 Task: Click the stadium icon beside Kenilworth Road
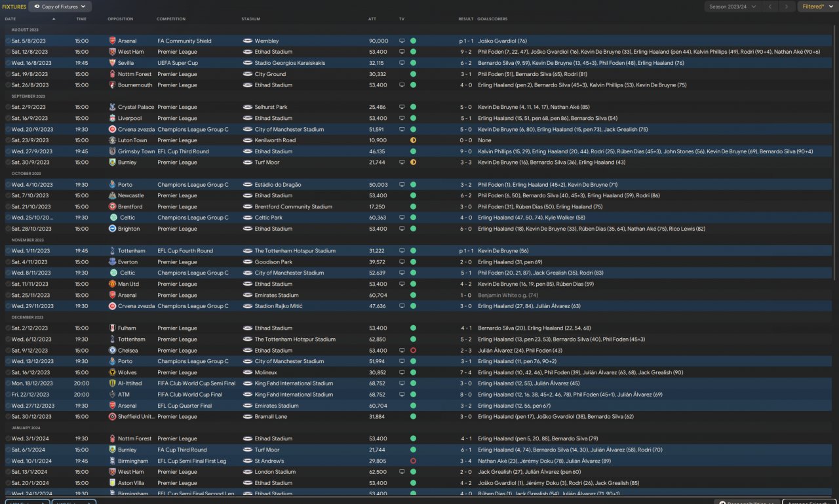point(247,140)
